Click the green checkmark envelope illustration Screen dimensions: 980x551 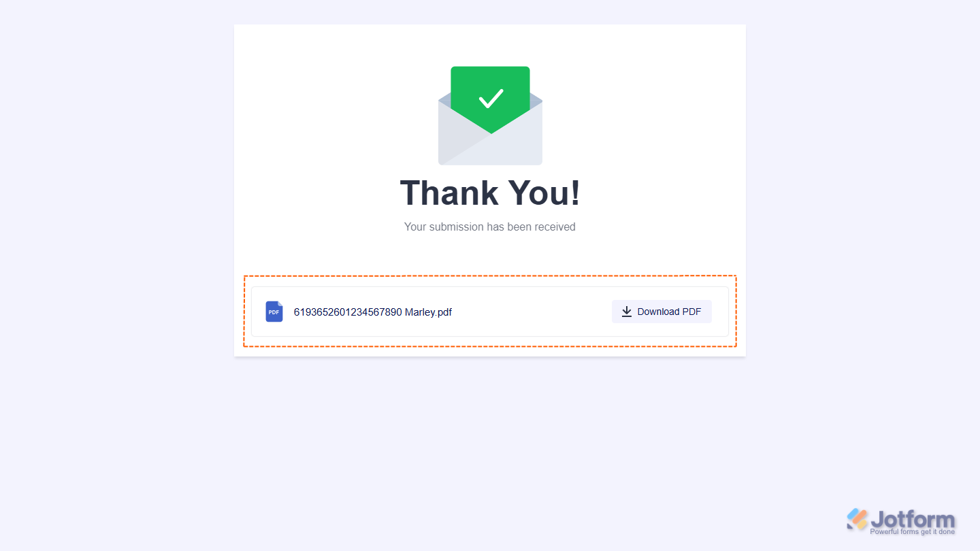[x=490, y=116]
